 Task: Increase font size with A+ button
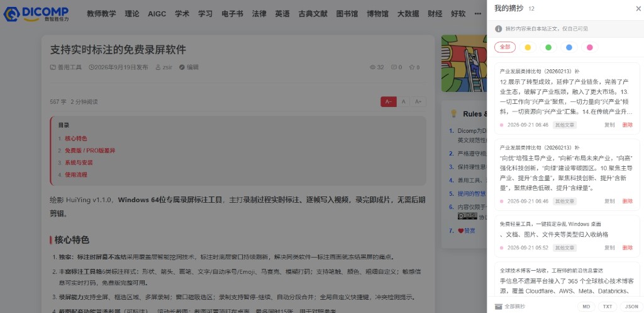(418, 101)
